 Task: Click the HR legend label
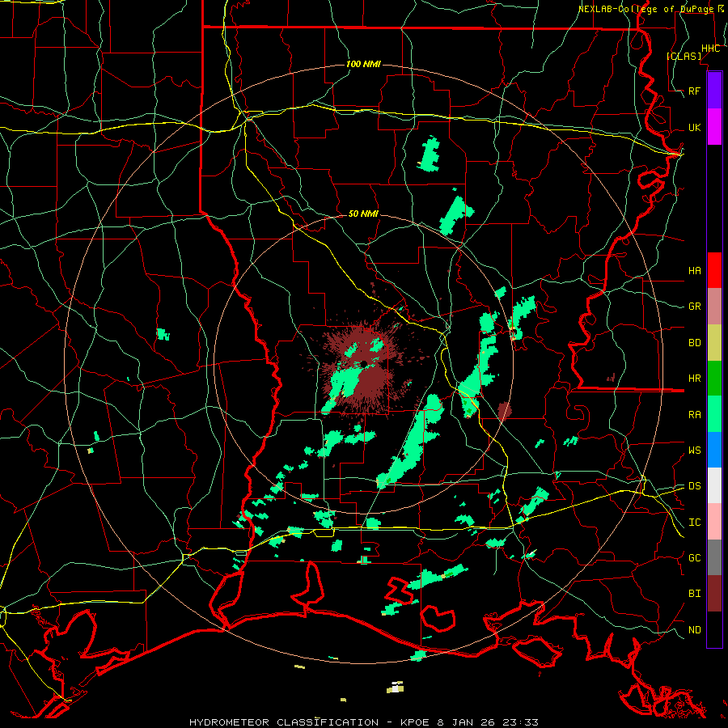694,379
